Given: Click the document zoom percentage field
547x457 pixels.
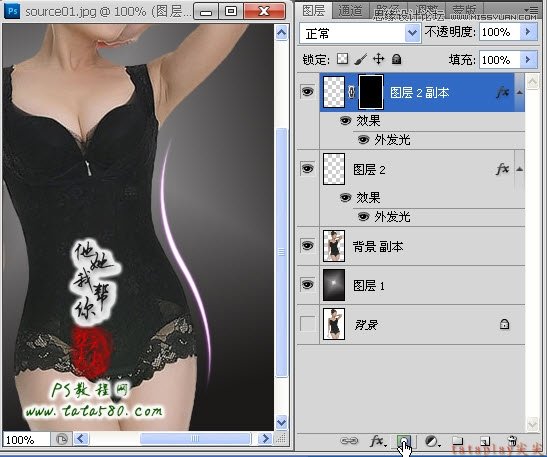Looking at the screenshot, I should (x=26, y=439).
